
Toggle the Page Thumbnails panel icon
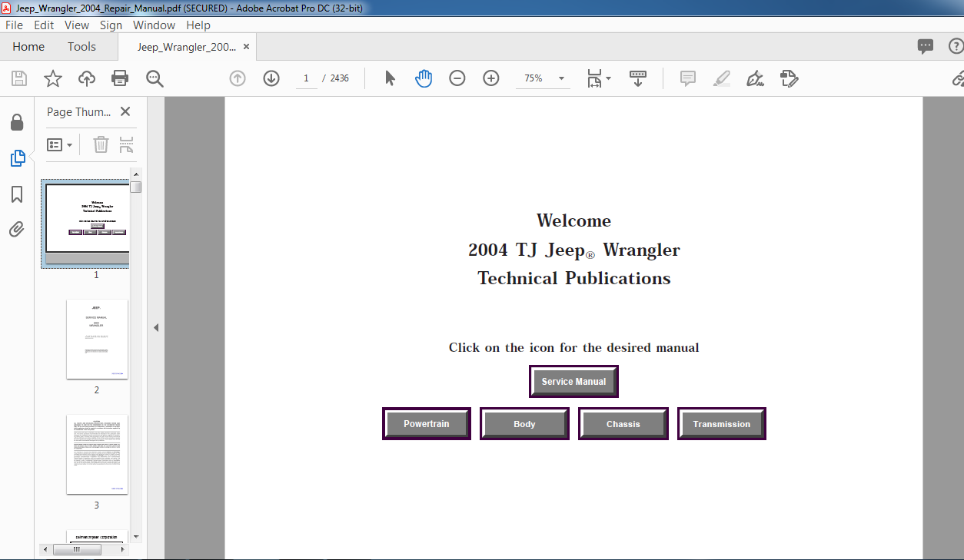coord(17,158)
